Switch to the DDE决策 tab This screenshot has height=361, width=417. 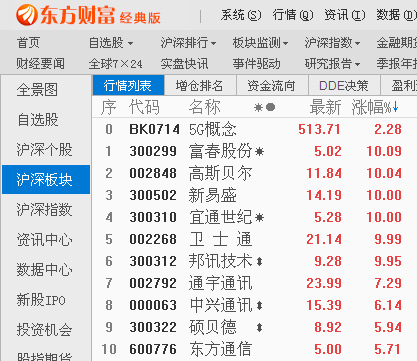pos(344,85)
